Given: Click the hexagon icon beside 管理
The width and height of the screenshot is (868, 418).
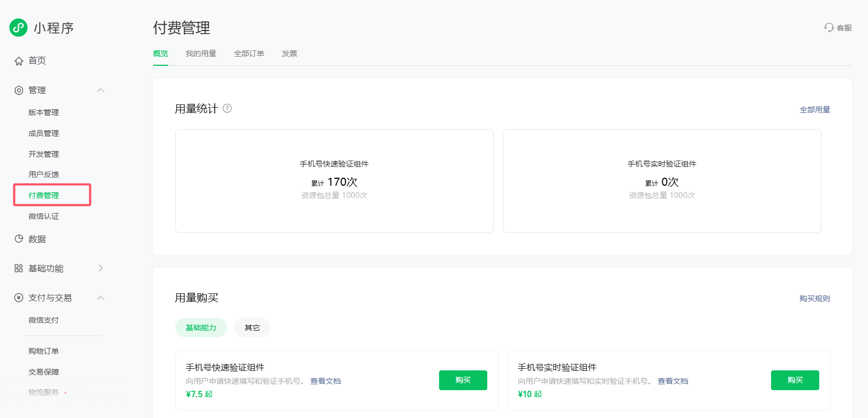Looking at the screenshot, I should click(x=19, y=90).
